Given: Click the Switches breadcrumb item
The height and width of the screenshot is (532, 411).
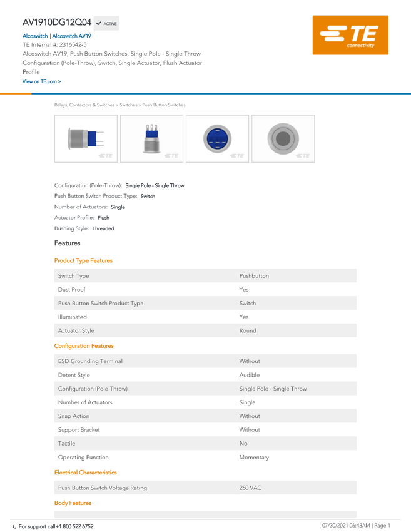Looking at the screenshot, I should click(128, 105).
